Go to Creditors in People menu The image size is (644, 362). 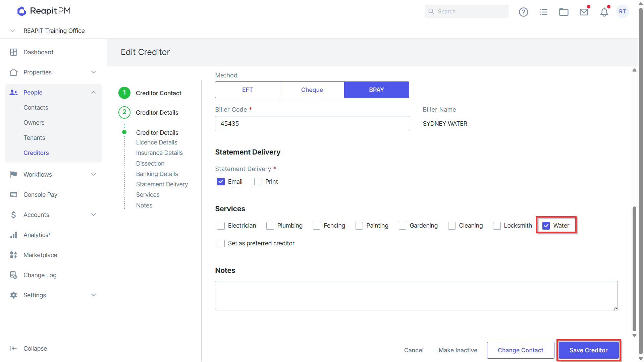coord(36,153)
